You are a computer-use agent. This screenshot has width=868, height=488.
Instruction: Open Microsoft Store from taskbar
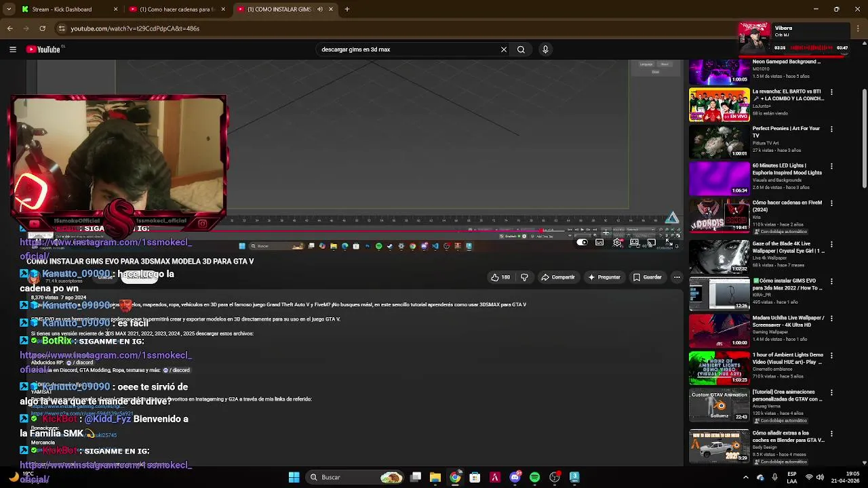pos(475,477)
